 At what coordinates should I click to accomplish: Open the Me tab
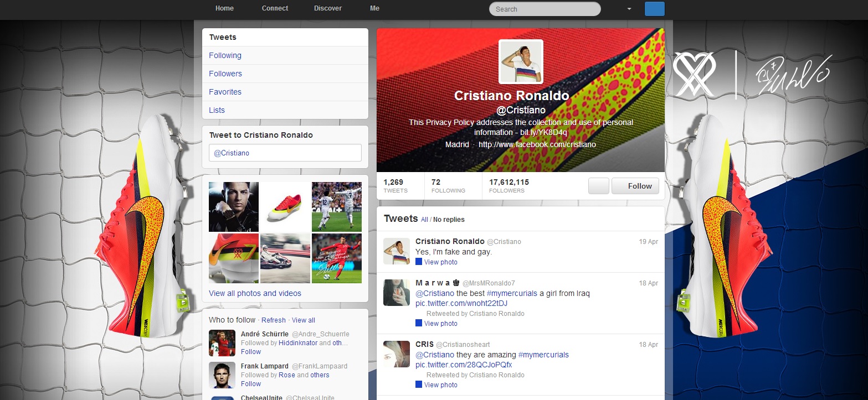click(x=374, y=8)
